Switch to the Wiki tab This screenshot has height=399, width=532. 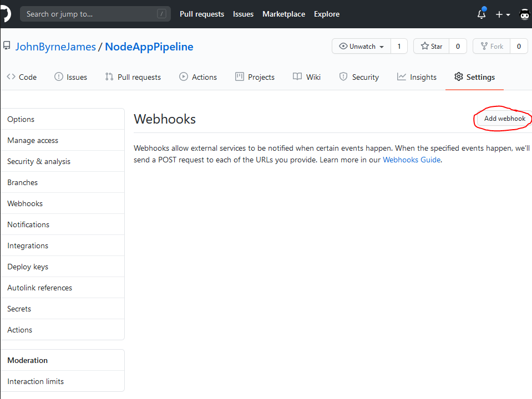pos(307,77)
